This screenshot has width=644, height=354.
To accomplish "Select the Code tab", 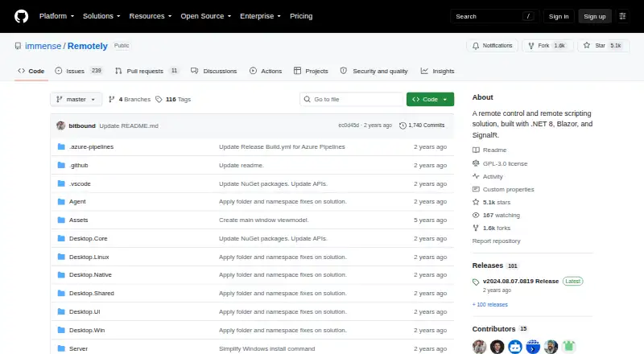I will coord(31,71).
